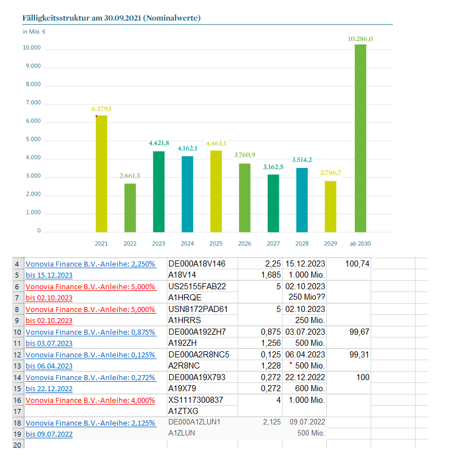Select cell DE000A19X793
The image size is (467, 476).
coord(202,377)
